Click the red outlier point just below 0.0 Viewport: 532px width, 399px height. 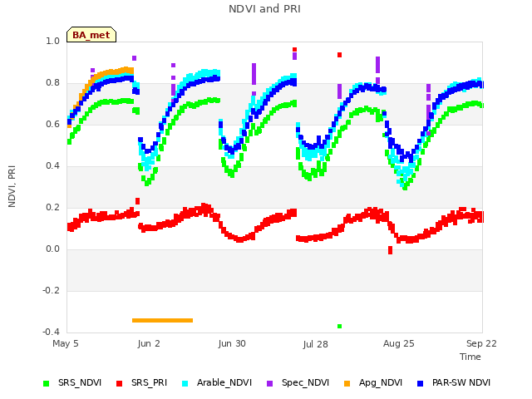pos(390,250)
